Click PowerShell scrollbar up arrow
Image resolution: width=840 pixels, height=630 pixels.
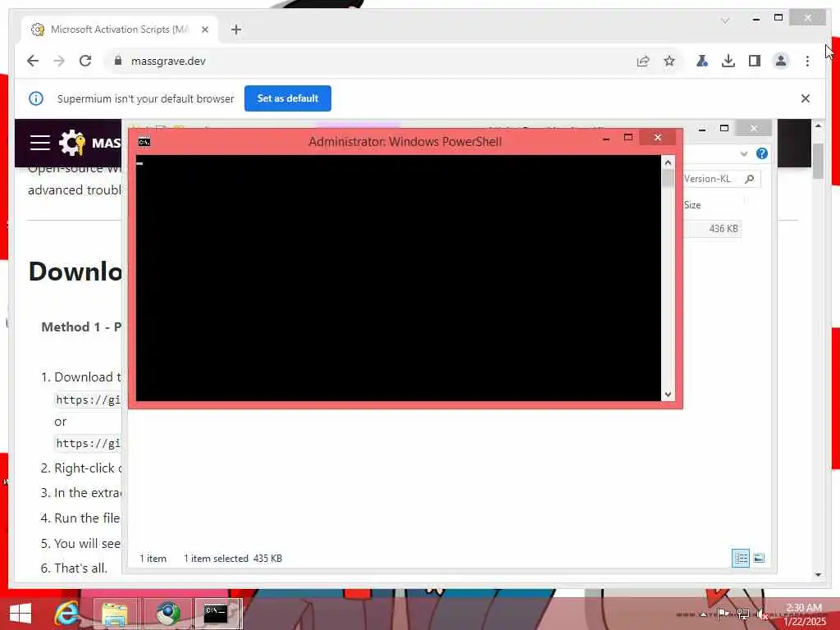tap(668, 162)
